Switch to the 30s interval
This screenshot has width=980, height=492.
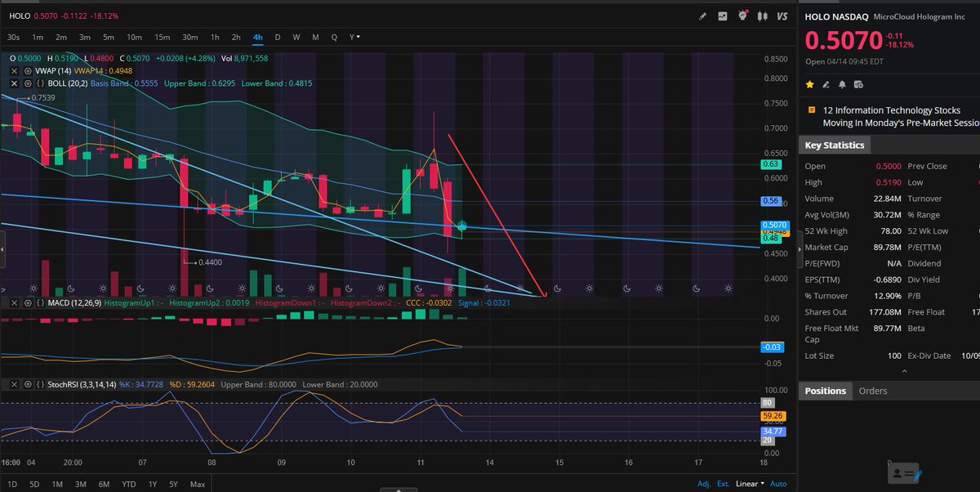pos(14,37)
